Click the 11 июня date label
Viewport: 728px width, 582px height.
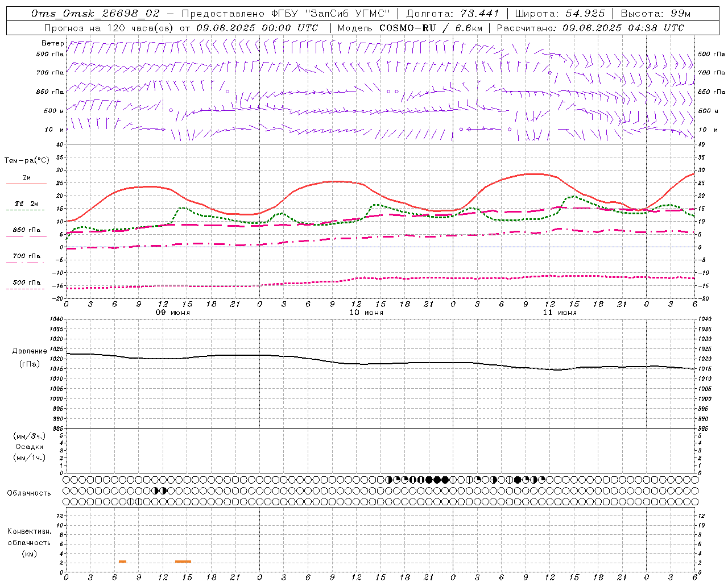click(560, 313)
